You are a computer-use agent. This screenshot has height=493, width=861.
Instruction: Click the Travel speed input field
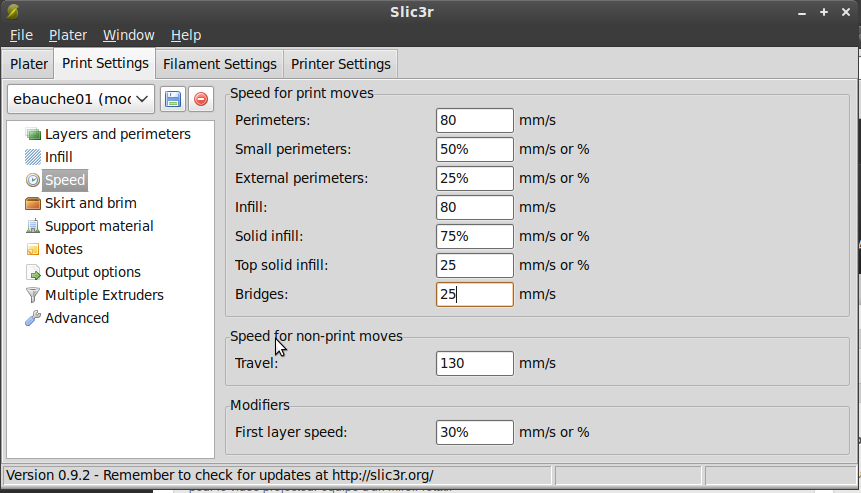coord(475,363)
